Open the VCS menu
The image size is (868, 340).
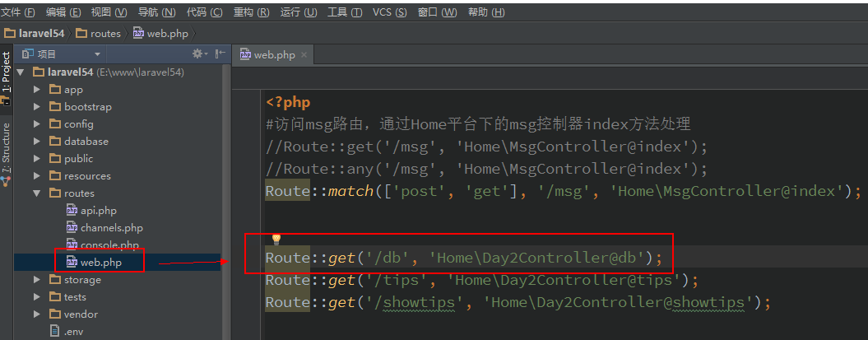389,12
